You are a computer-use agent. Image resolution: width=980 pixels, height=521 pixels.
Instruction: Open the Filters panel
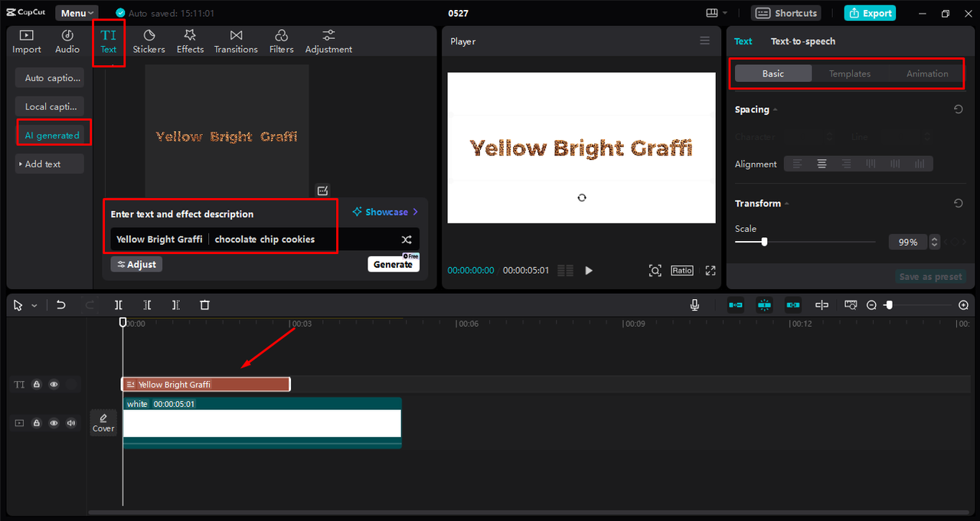coord(281,42)
